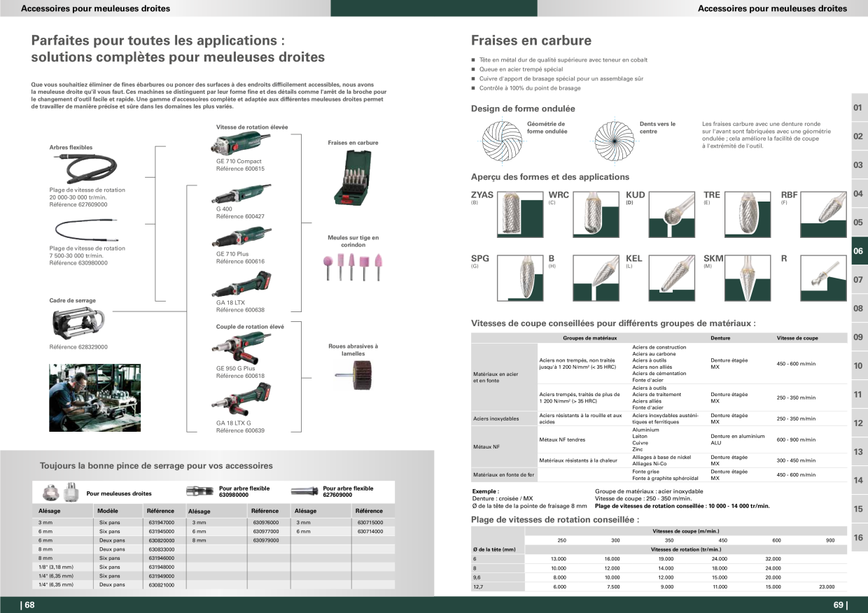Open chapter tab 02
Image resolution: width=868 pixels, height=613 pixels.
click(858, 136)
